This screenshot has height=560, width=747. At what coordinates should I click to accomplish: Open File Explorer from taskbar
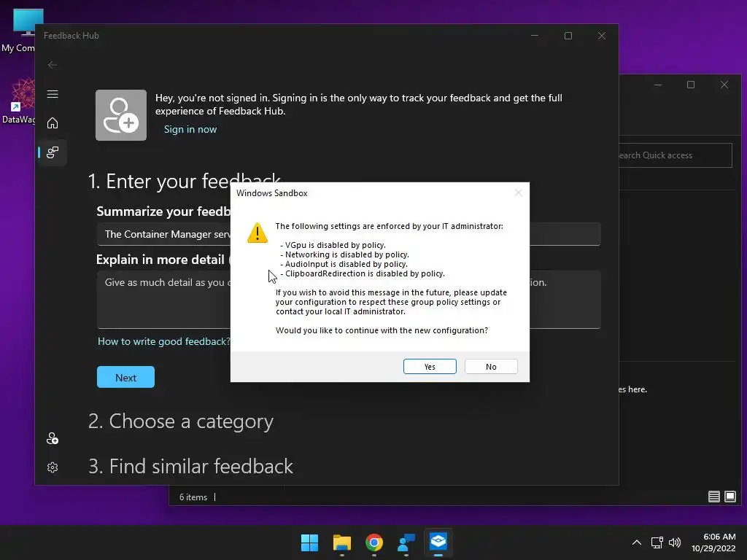coord(342,542)
